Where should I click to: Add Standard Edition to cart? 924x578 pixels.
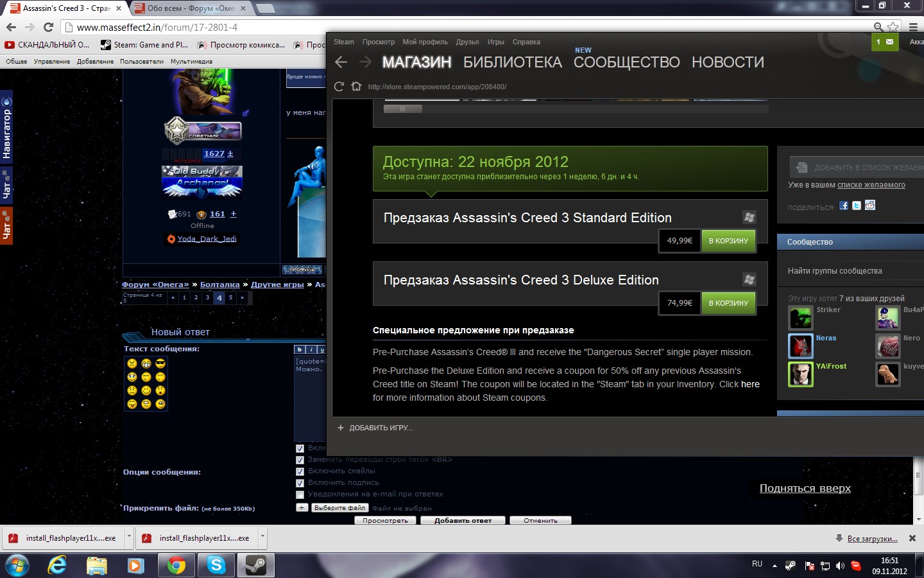[x=728, y=241]
